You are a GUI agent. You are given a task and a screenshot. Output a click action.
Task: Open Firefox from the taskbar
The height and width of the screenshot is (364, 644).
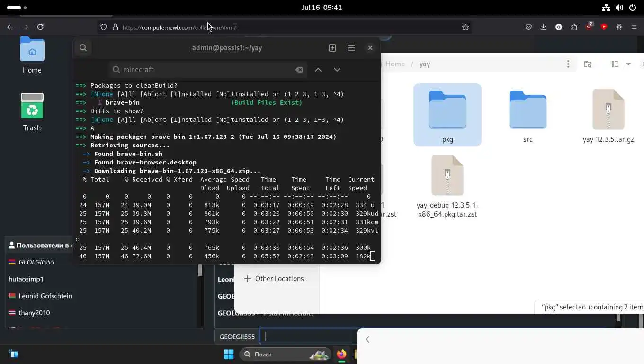tap(341, 355)
